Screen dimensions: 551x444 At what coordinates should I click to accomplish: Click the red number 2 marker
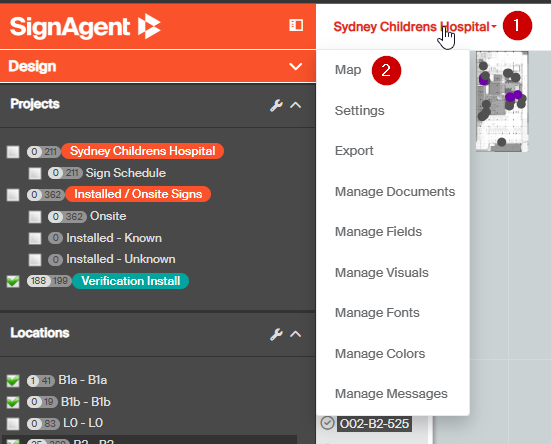tap(386, 71)
